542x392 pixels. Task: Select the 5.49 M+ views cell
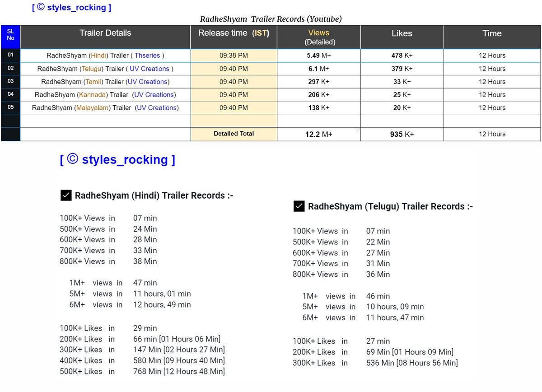coord(319,56)
